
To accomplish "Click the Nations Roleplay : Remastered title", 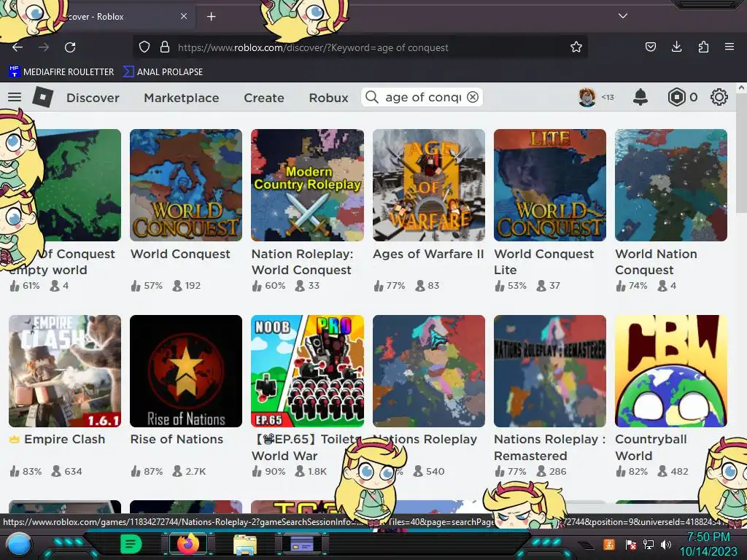I will point(550,447).
